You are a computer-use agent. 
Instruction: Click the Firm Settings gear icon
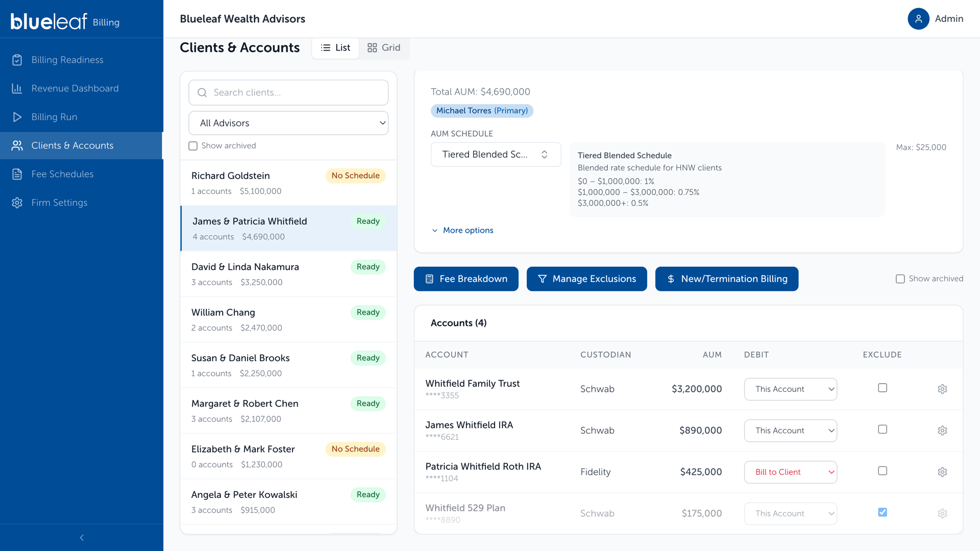[x=17, y=203]
